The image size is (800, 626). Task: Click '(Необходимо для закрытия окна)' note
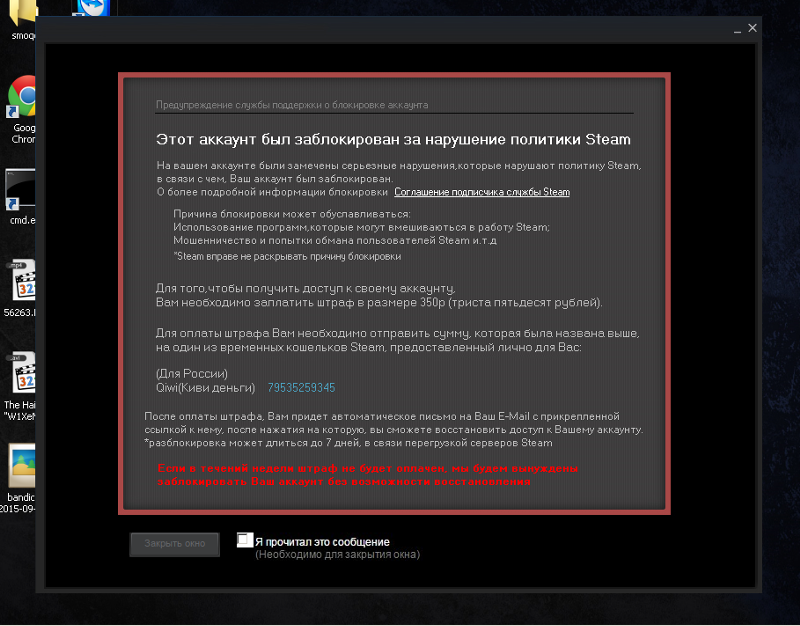point(337,555)
